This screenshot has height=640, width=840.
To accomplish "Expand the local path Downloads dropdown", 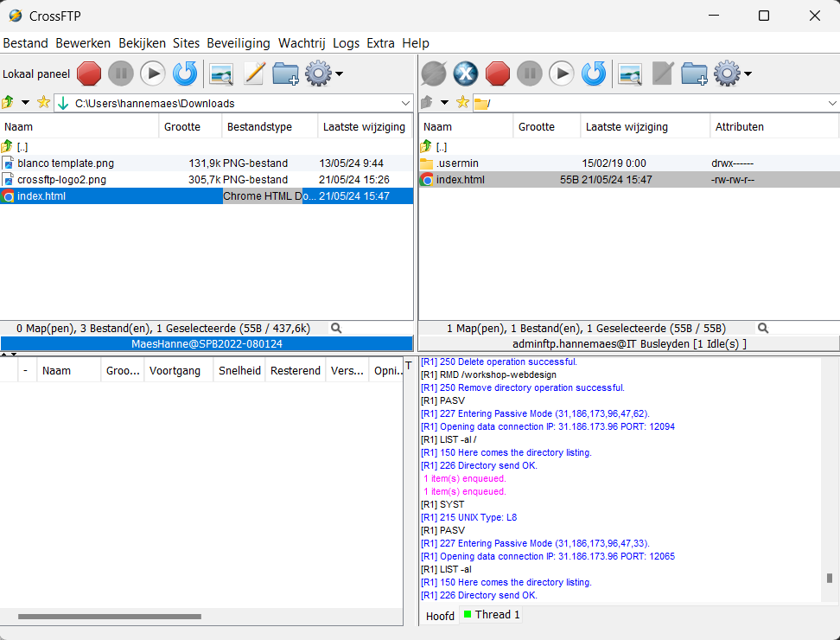I will tap(405, 103).
